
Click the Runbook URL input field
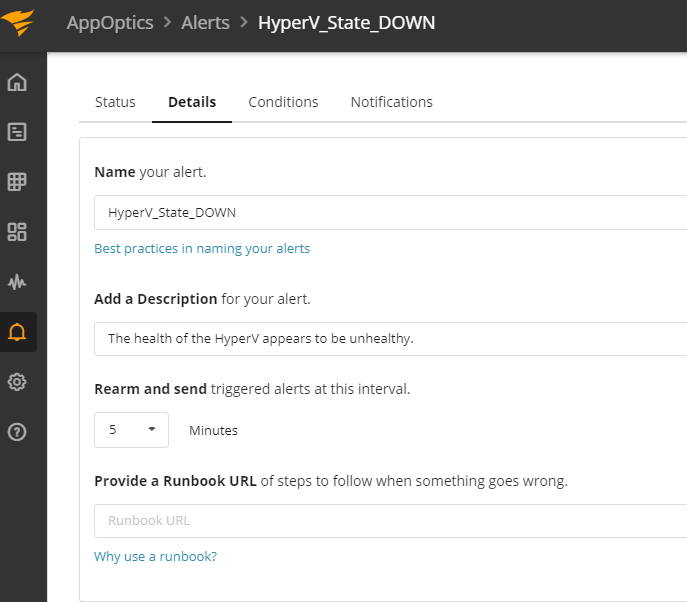[x=390, y=521]
